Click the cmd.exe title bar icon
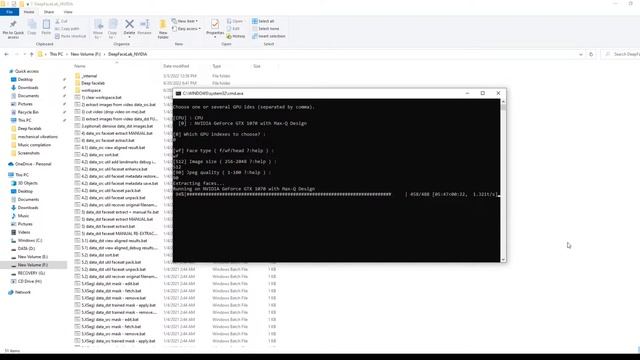The height and width of the screenshot is (360, 640). click(x=178, y=93)
